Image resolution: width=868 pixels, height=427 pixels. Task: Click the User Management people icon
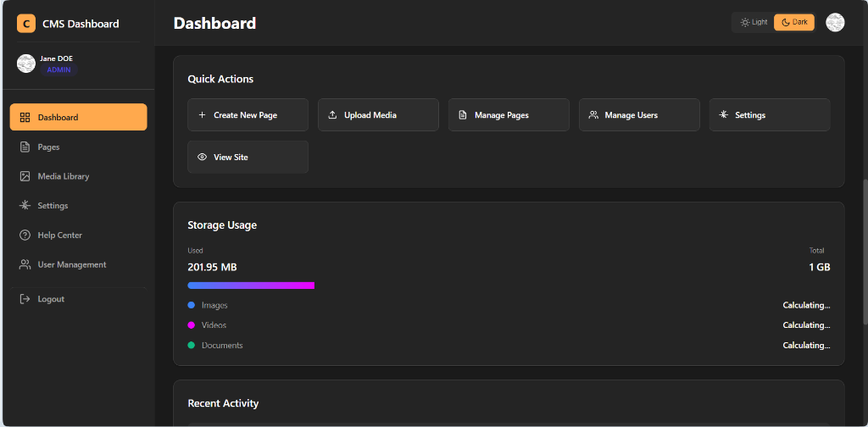[x=25, y=264]
